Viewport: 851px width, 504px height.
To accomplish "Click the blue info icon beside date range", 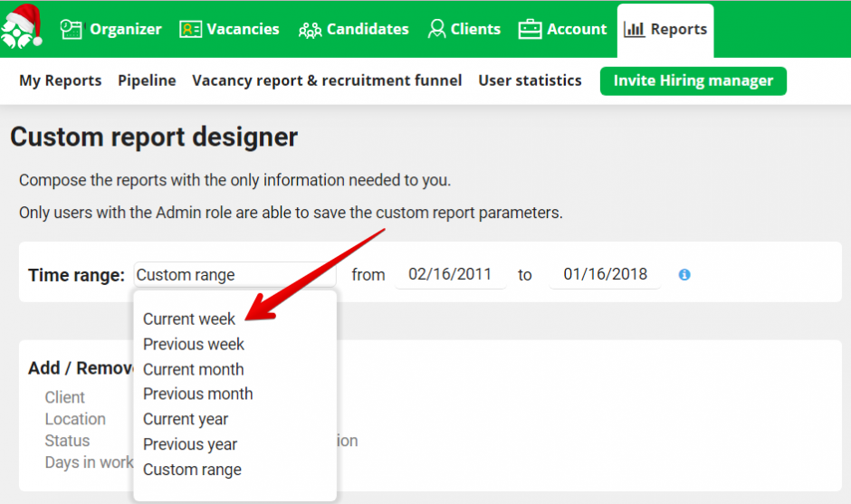I will point(684,274).
